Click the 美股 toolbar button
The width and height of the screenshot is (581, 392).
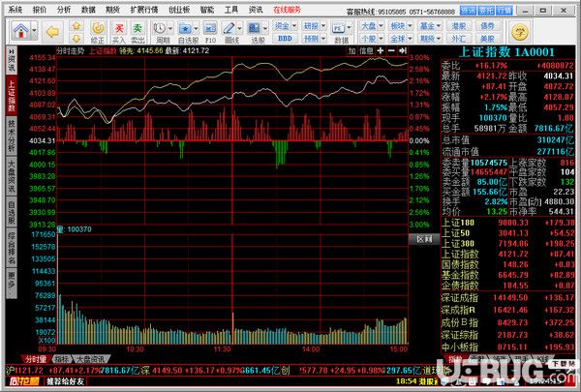[x=487, y=38]
